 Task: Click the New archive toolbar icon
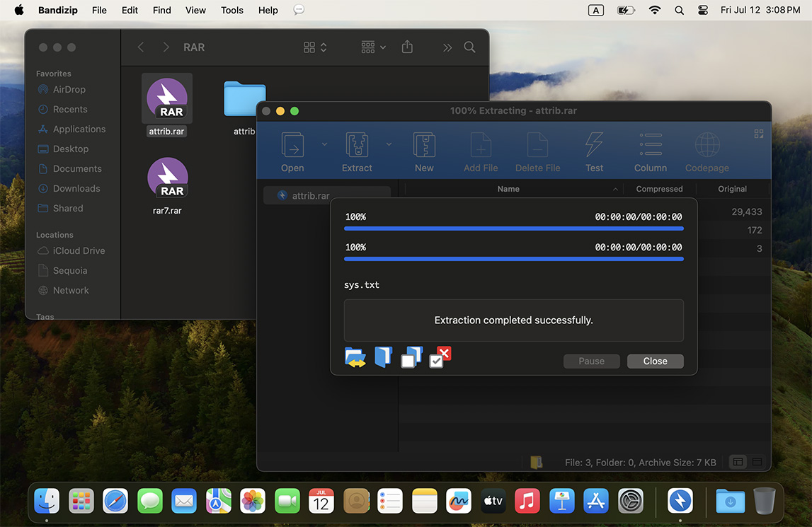pos(424,146)
